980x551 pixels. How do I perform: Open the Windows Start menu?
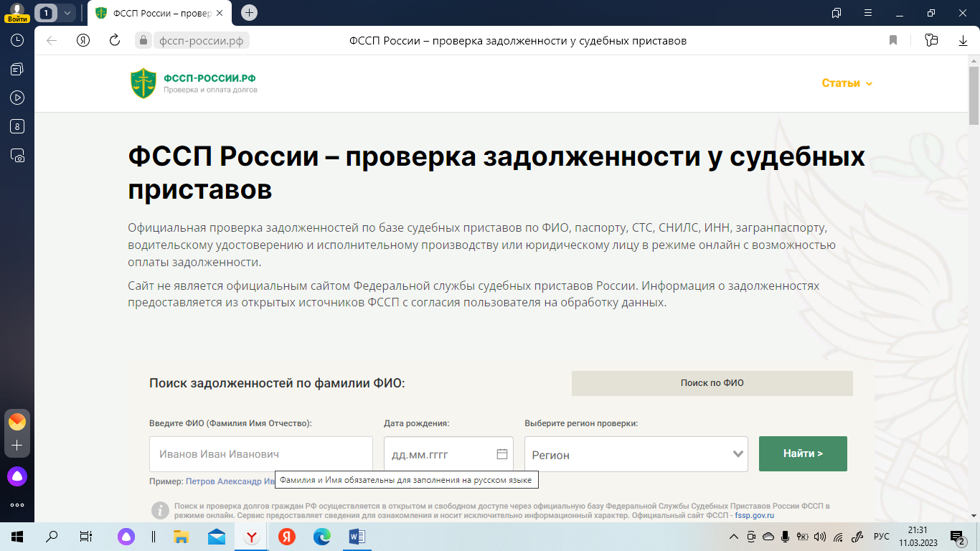tap(17, 536)
